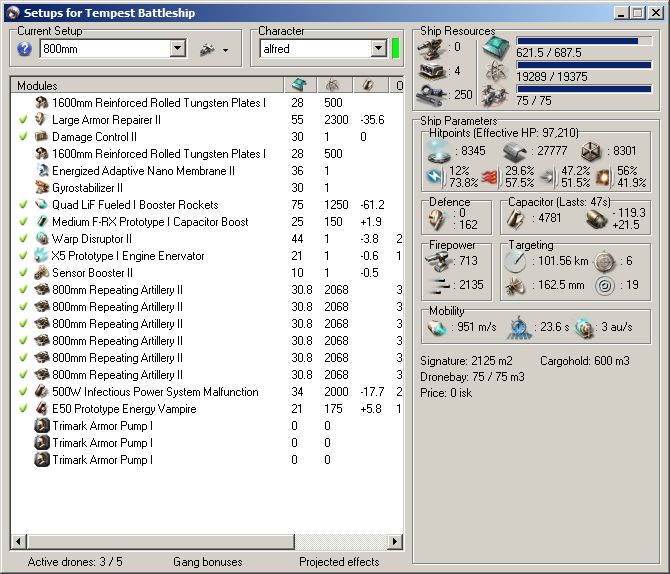
Task: Click the EM resistance icon
Action: tap(435, 177)
